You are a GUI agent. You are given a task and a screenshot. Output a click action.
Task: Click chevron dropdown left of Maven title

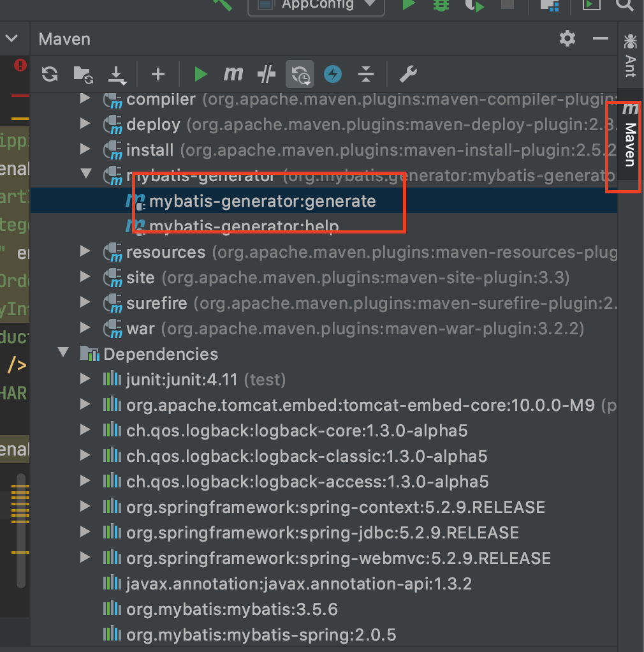[11, 39]
